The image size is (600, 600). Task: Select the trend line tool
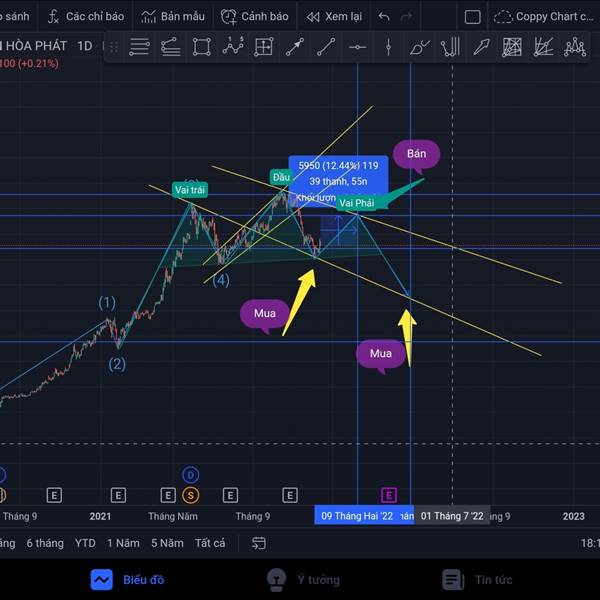coord(326,47)
